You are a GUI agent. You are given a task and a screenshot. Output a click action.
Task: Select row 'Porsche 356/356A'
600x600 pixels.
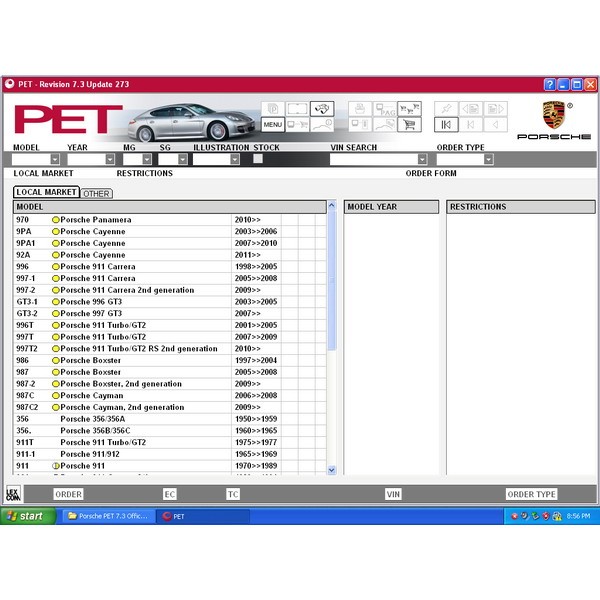tap(170, 419)
